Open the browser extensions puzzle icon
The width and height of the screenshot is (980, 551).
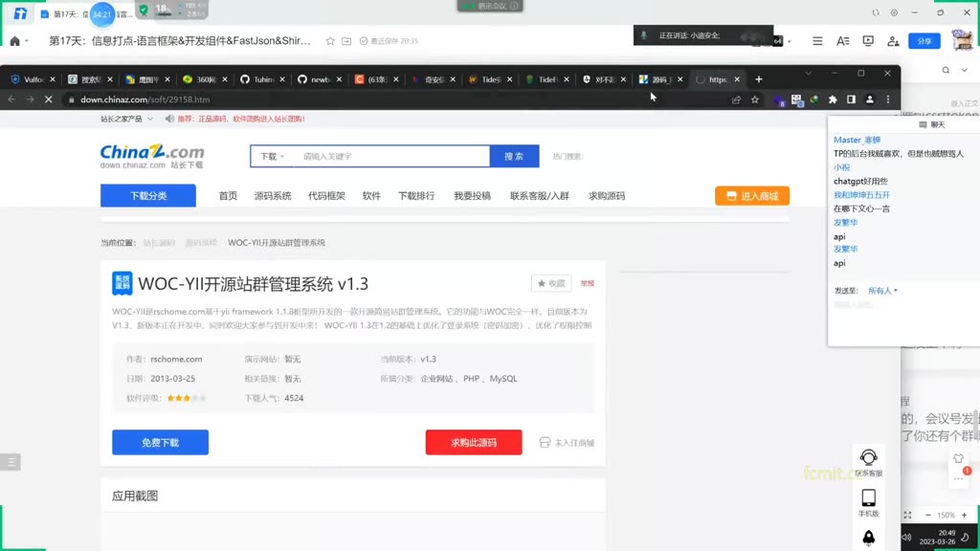tap(833, 99)
